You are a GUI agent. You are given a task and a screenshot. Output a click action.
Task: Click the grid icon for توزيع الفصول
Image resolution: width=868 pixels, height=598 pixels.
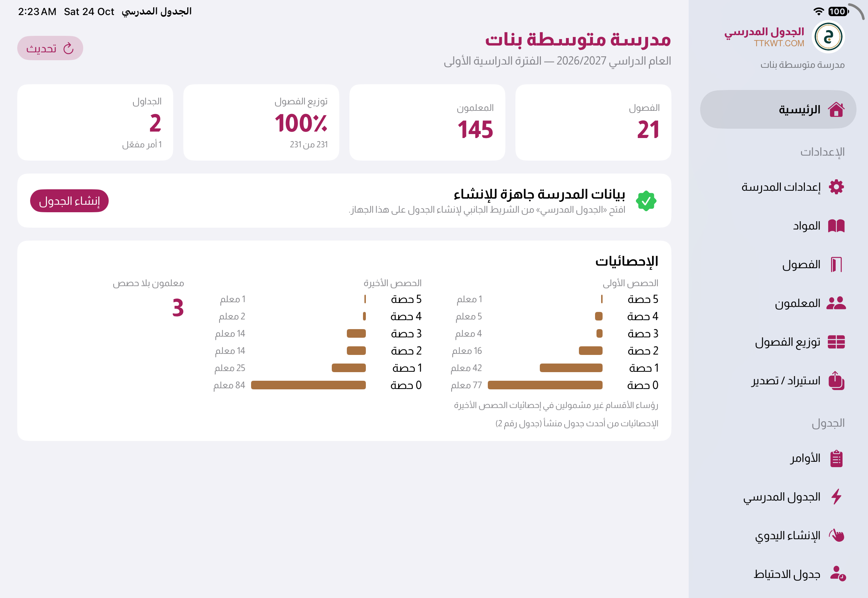click(x=836, y=342)
